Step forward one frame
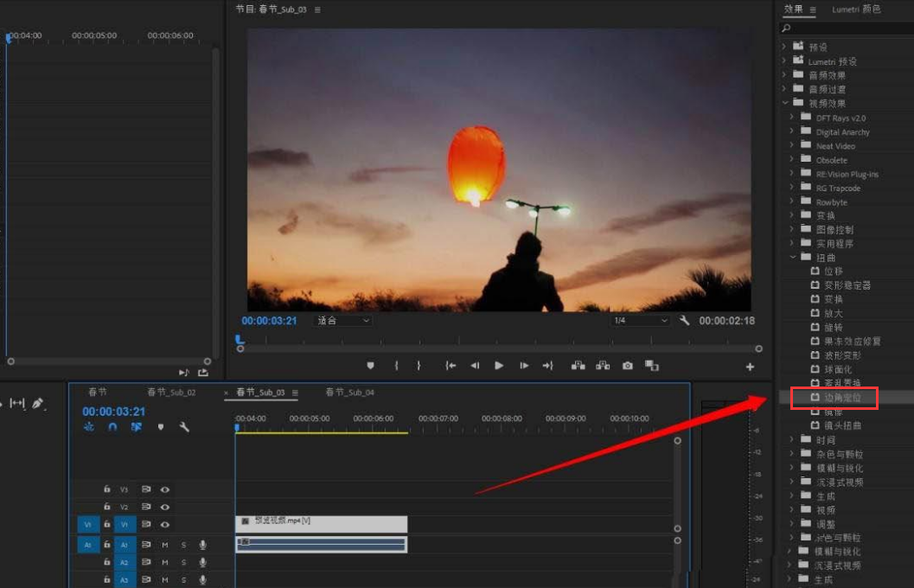Image resolution: width=914 pixels, height=588 pixels. (x=524, y=366)
